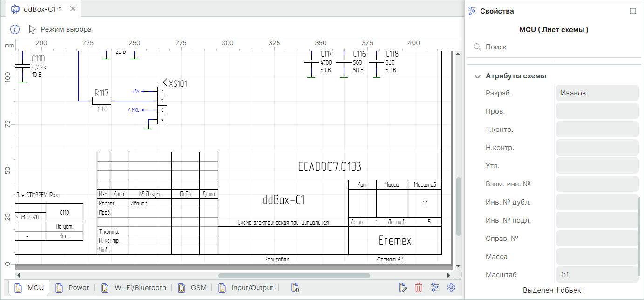Open the Input/Output sheet tab
The width and height of the screenshot is (644, 300).
pos(246,288)
